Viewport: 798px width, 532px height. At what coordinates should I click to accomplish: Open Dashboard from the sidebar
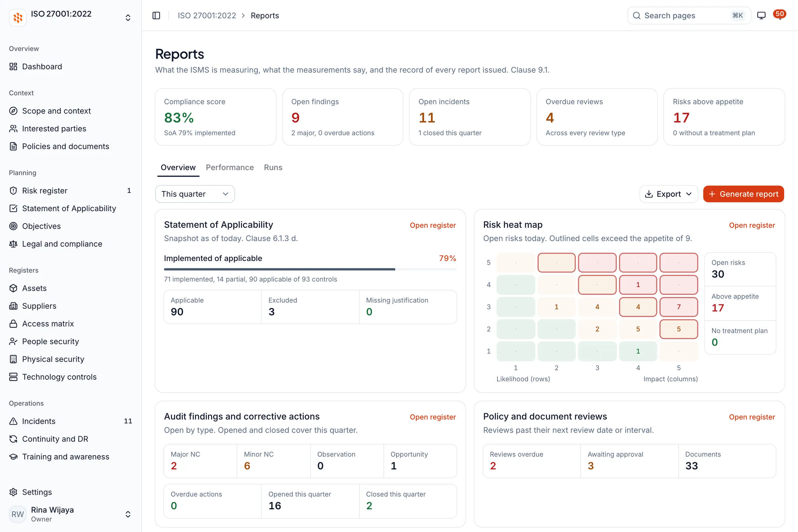[x=70, y=66]
